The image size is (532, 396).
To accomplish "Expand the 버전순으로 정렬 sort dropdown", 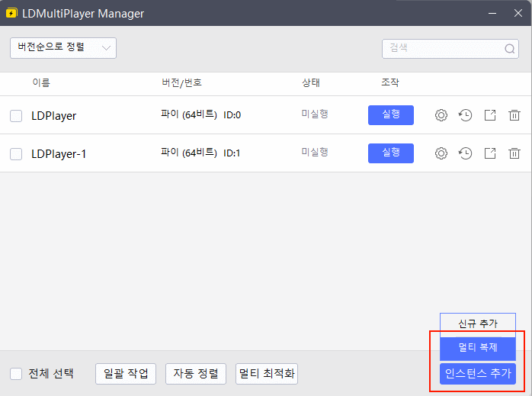I will pyautogui.click(x=63, y=47).
